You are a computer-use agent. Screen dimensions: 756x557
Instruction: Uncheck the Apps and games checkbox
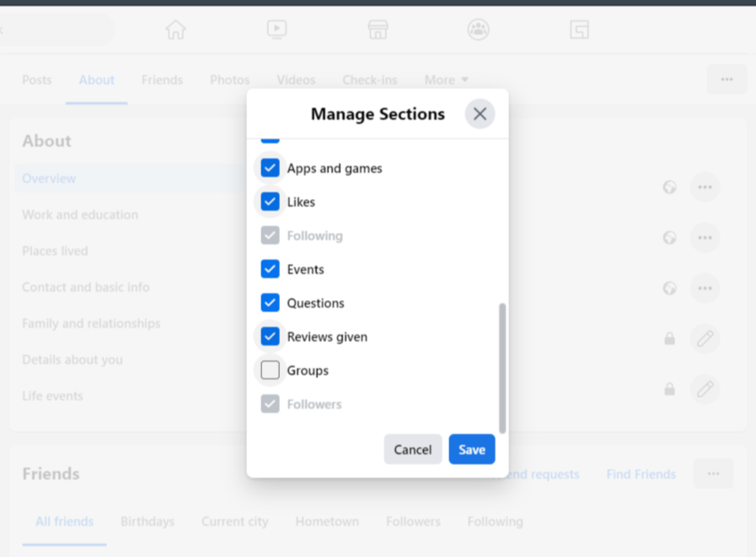270,168
